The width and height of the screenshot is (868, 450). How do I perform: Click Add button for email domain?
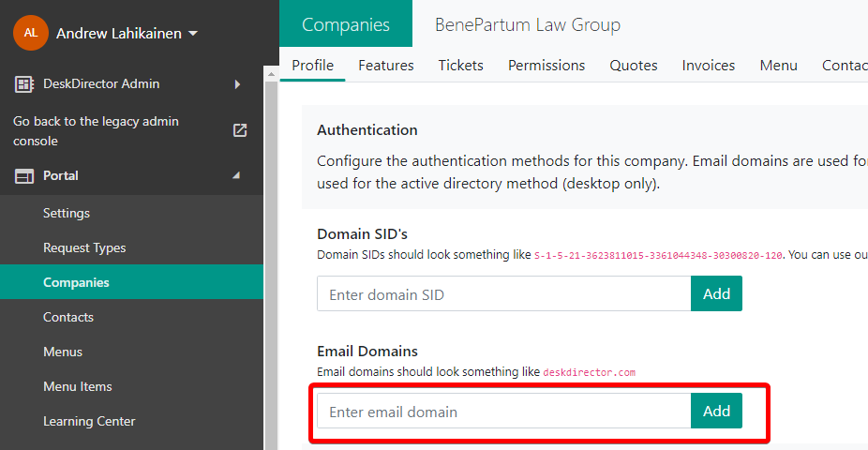click(716, 411)
